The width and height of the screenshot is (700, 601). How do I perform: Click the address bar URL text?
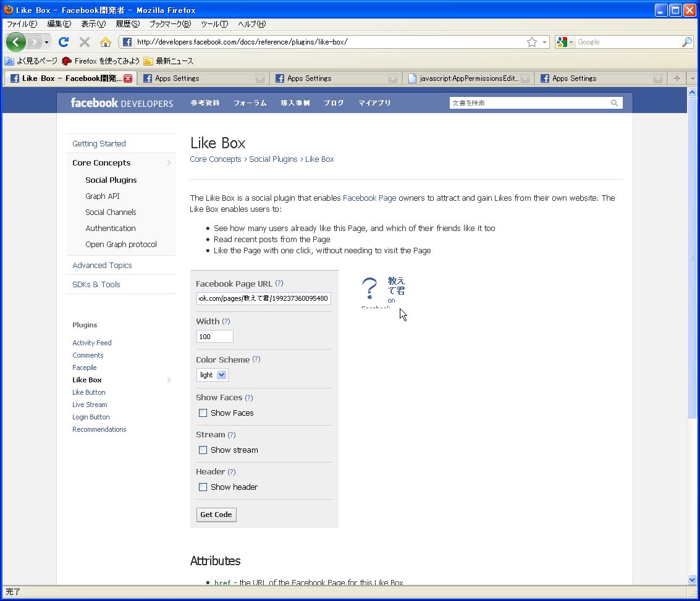coord(242,42)
